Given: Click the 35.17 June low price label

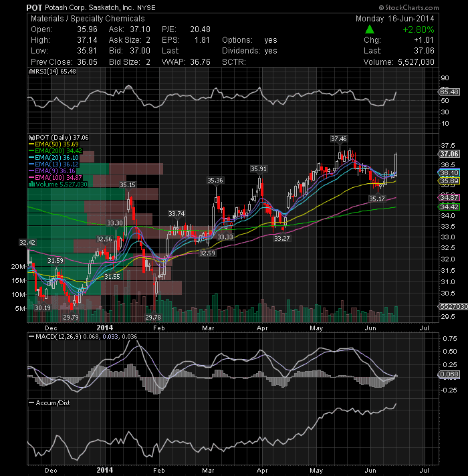Looking at the screenshot, I should 377,199.
